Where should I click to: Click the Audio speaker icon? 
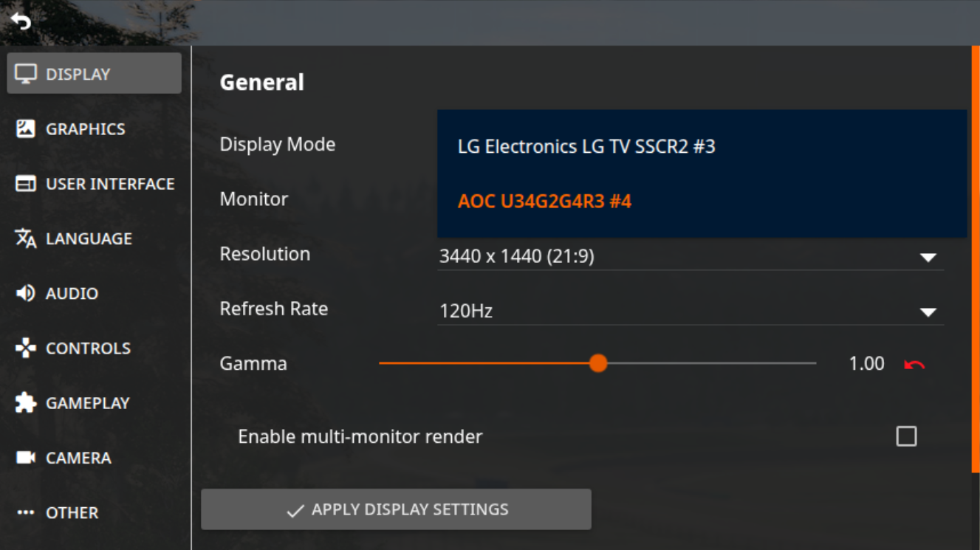pos(26,293)
